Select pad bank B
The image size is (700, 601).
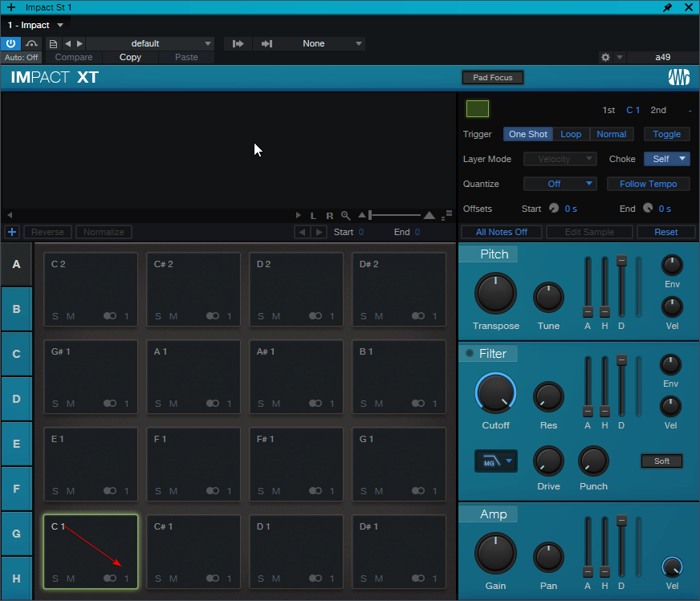pyautogui.click(x=16, y=309)
